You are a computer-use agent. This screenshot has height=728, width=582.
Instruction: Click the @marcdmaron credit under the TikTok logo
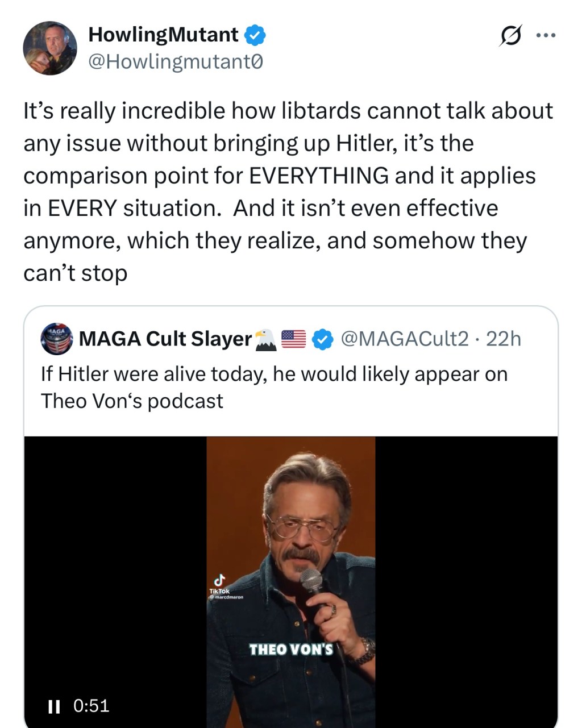226,598
